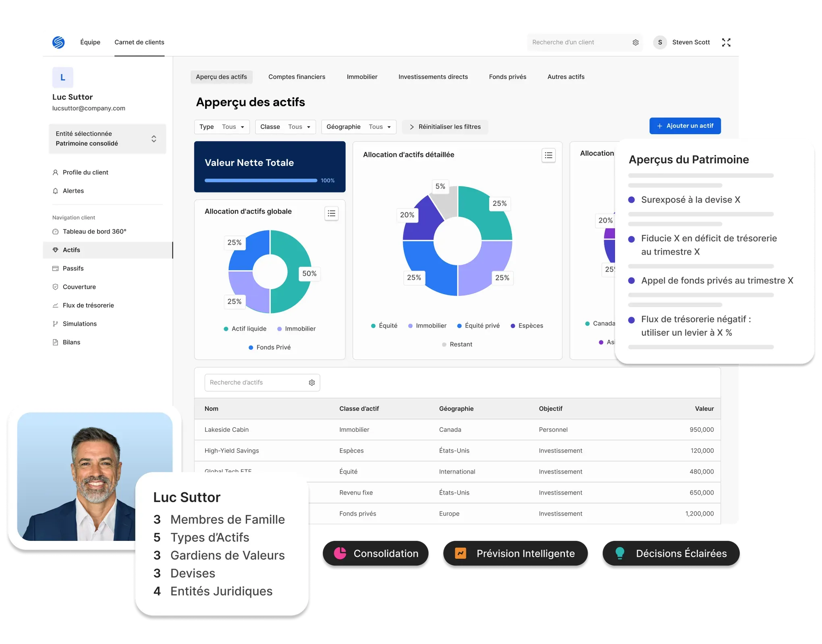Open the Alertes bell item
The width and height of the screenshot is (822, 644).
73,191
